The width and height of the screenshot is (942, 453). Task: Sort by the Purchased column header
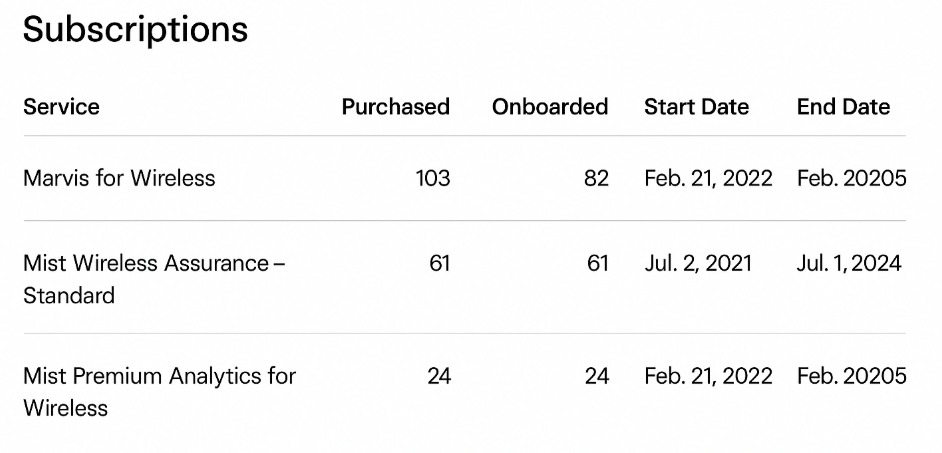coord(395,107)
